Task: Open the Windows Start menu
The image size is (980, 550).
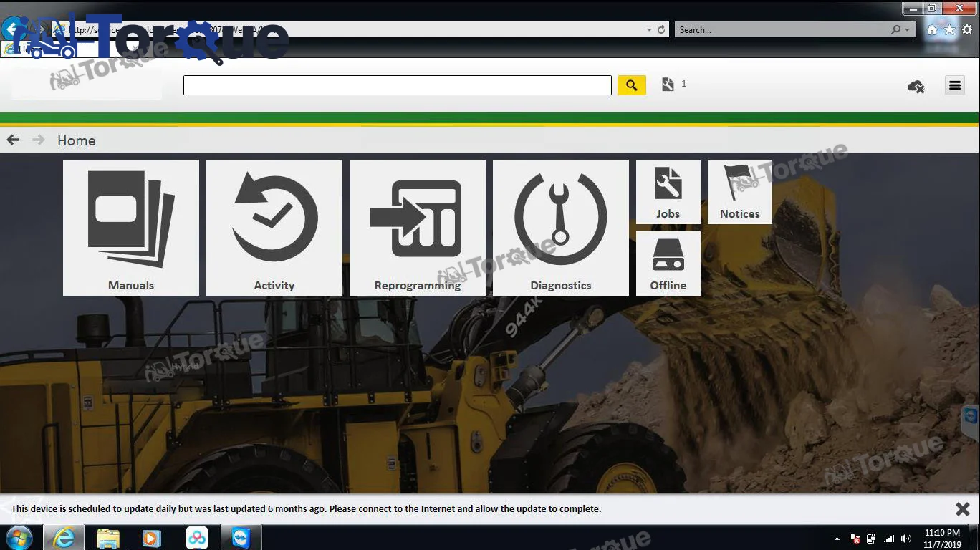Action: click(19, 538)
